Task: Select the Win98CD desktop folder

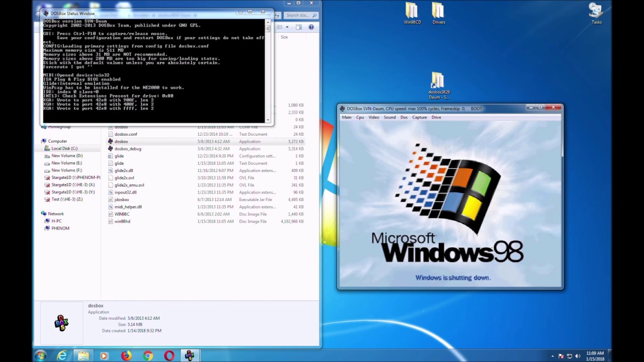Action: point(412,14)
